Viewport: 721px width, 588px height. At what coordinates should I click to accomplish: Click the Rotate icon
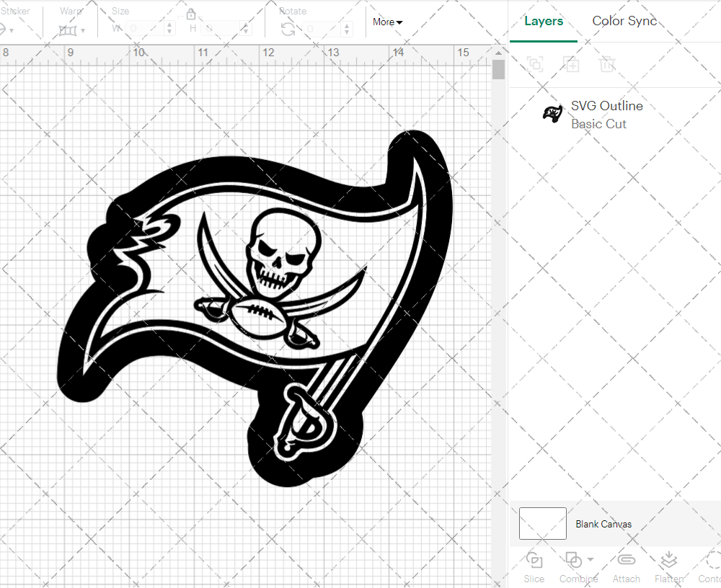288,30
